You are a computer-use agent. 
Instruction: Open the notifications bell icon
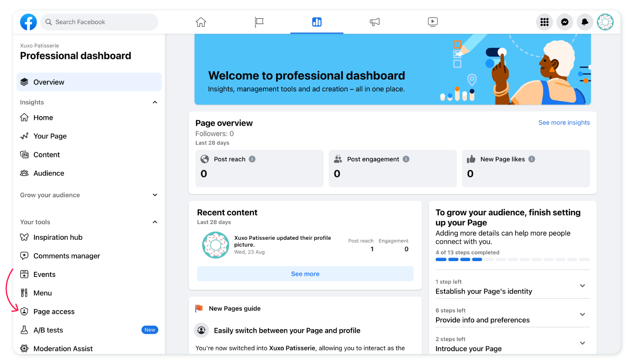point(585,22)
